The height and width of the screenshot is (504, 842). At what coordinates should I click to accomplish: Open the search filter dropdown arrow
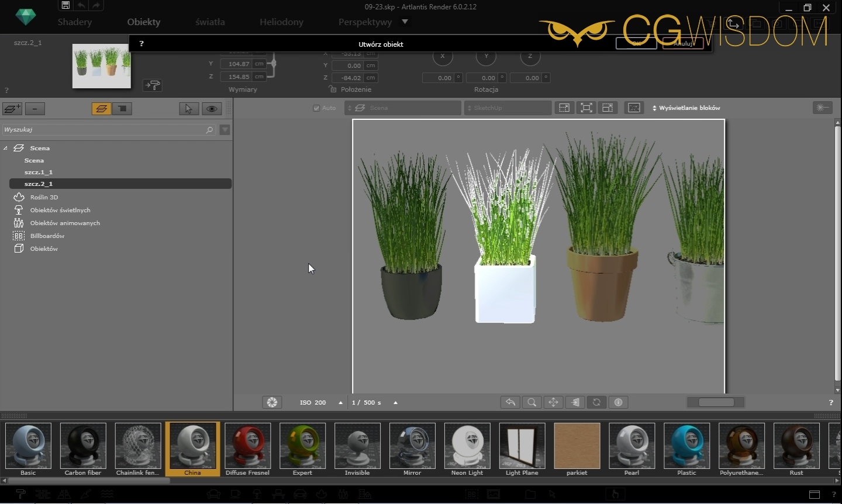point(225,130)
